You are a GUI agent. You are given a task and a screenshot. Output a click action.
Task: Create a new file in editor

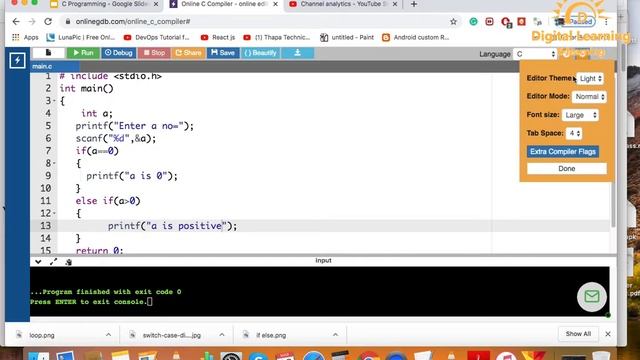click(x=48, y=53)
